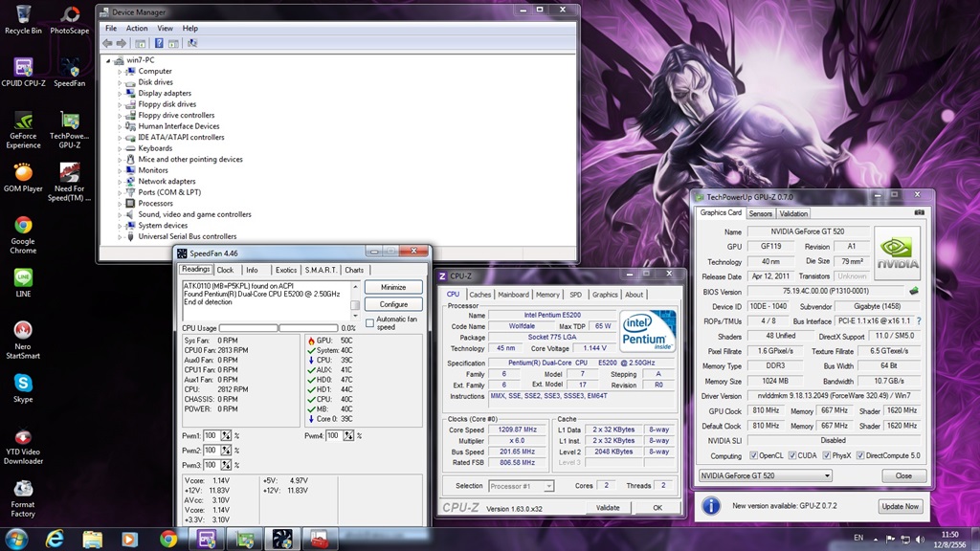The width and height of the screenshot is (980, 551).
Task: Click the scan for hardware changes toolbar icon
Action: click(192, 43)
